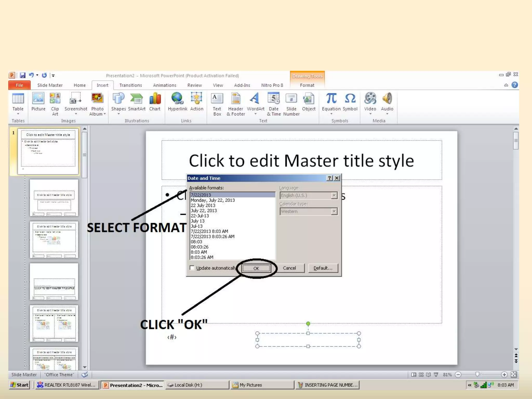Screen dimensions: 532x399
Task: Click the OK button in dialog
Action: (256, 268)
